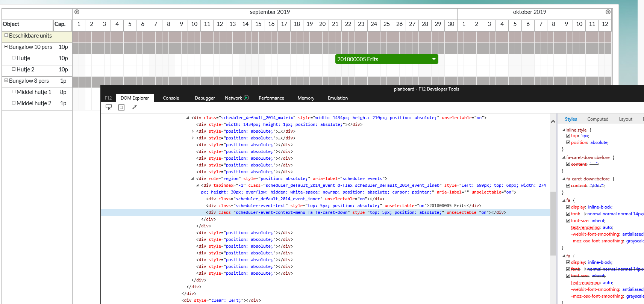Screen dimensions: 644x304
Task: Pick a color with the eyedropper tool
Action: tap(134, 107)
